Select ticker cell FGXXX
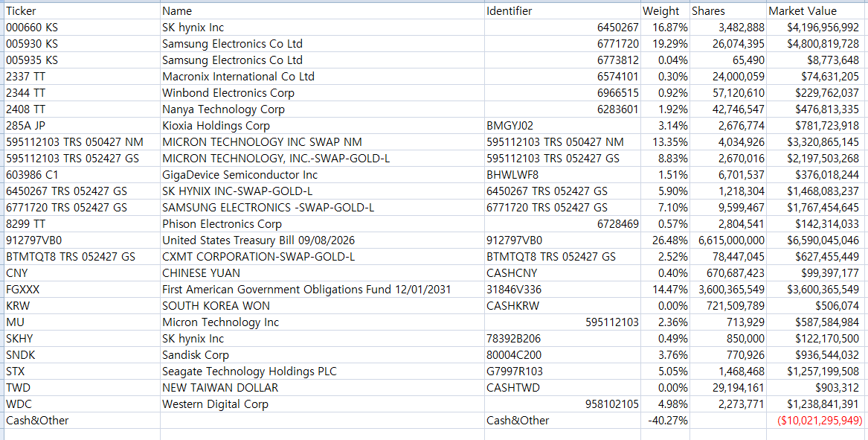The height and width of the screenshot is (440, 868). point(82,290)
